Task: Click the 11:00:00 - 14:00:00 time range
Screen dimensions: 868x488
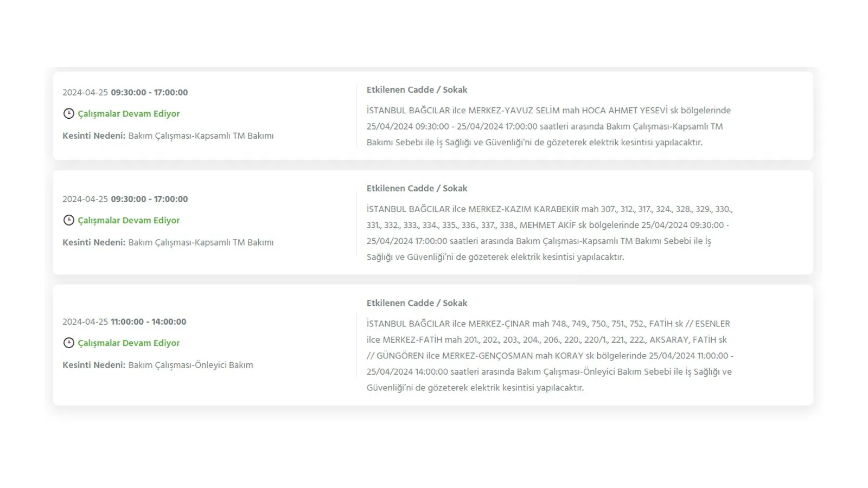Action: tap(148, 322)
